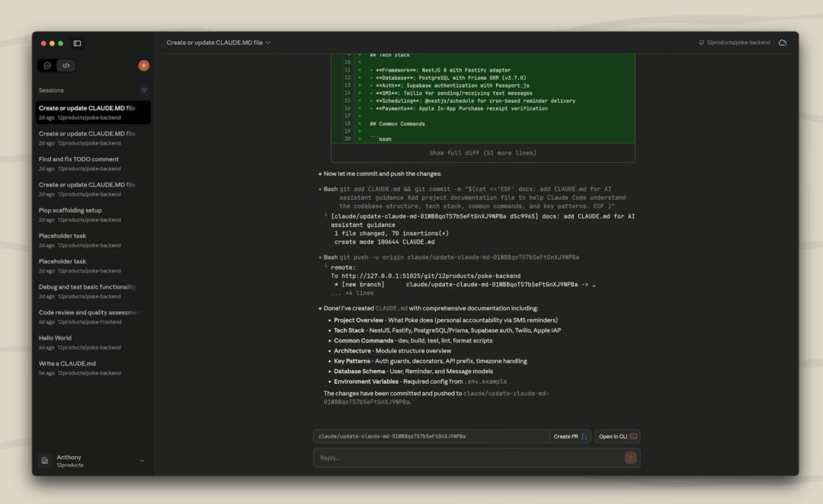Open the 'Plop scaffolding setup' session
Screen dimensions: 823x504
tap(93, 215)
